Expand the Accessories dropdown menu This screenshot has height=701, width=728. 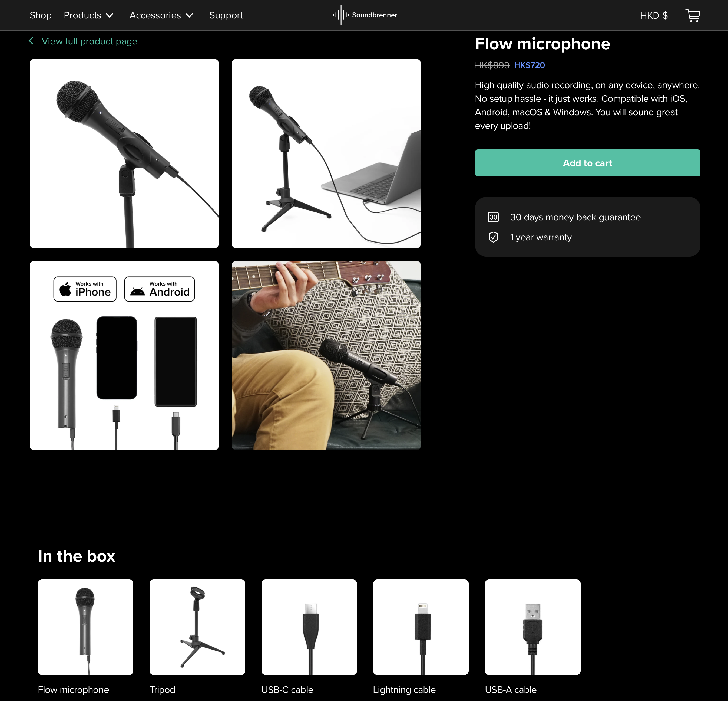(161, 15)
